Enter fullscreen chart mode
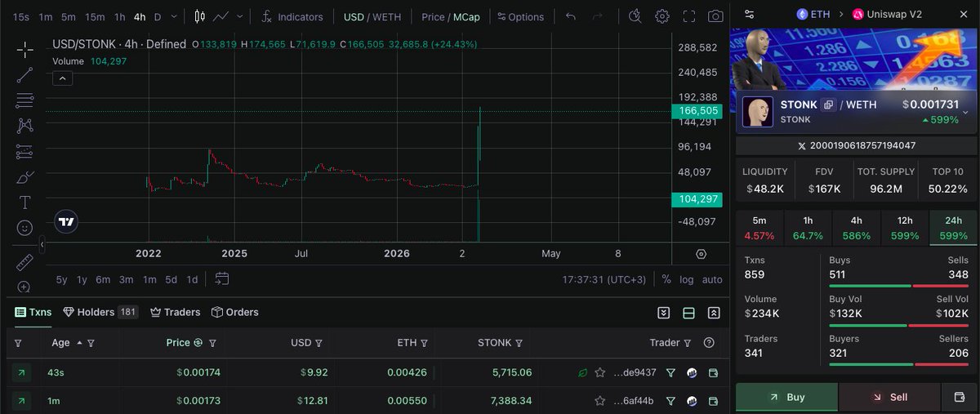 pos(689,16)
